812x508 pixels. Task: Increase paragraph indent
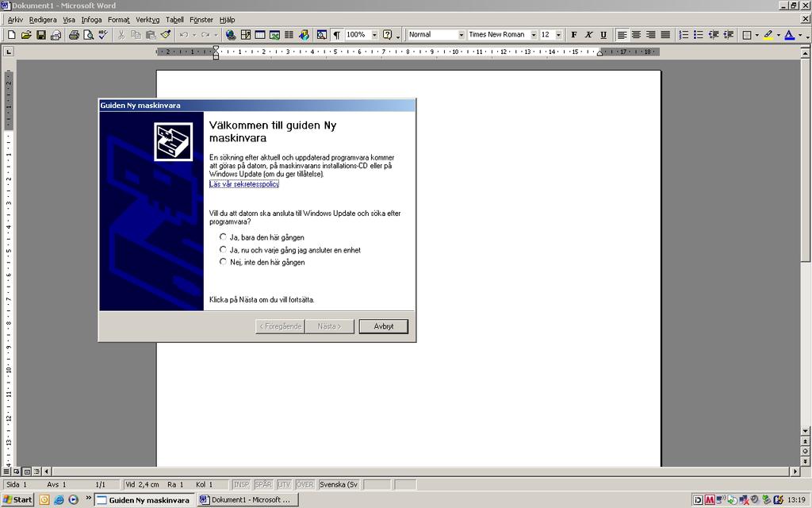point(728,35)
